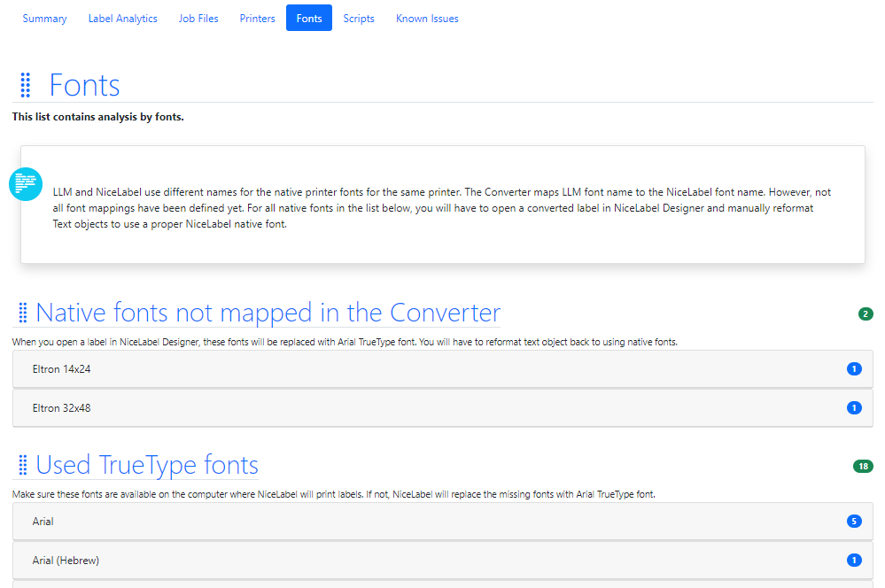This screenshot has width=885, height=588.
Task: Open the Used TrueType fonts heading link
Action: 147,465
